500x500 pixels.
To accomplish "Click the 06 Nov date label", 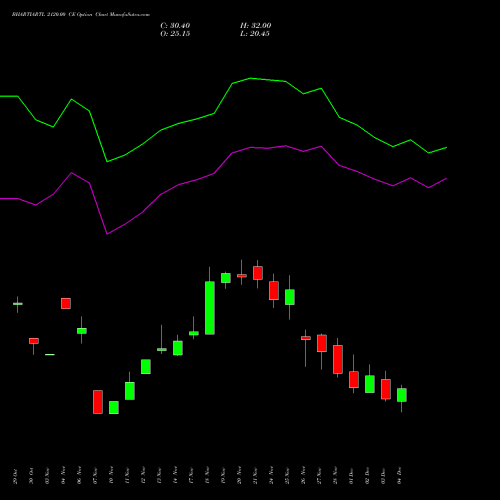I will tap(79, 476).
